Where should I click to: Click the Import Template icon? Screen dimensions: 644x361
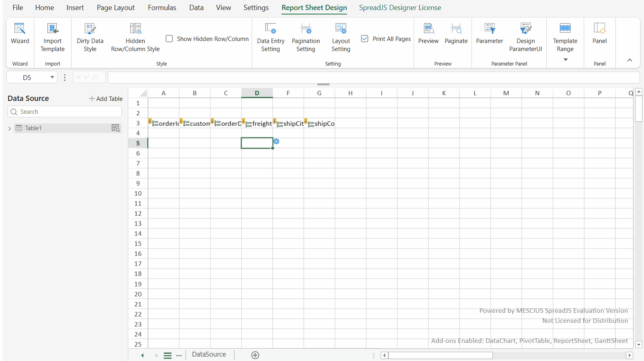click(x=52, y=29)
